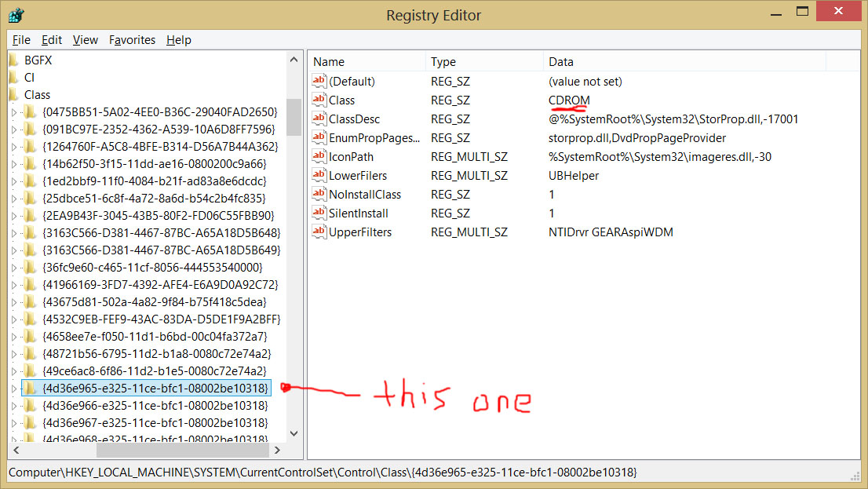Expand key {49ce6ac8-6f86-11d2-b1e5-0080c72e74a2}
868x489 pixels.
(x=14, y=371)
